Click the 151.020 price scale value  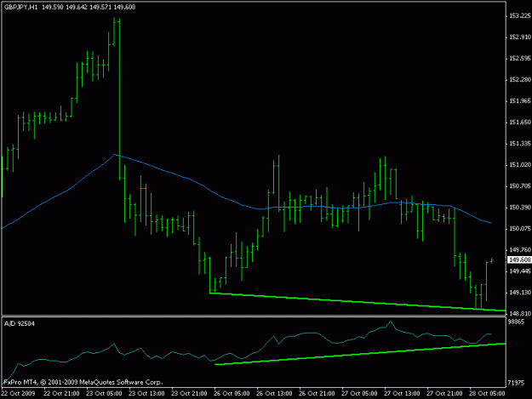coord(519,165)
